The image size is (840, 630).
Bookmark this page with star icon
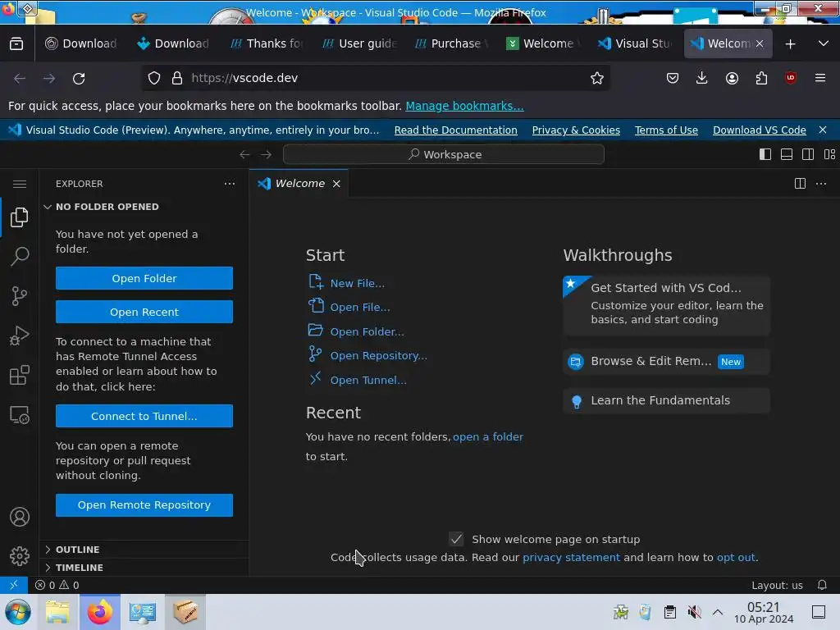coord(597,78)
